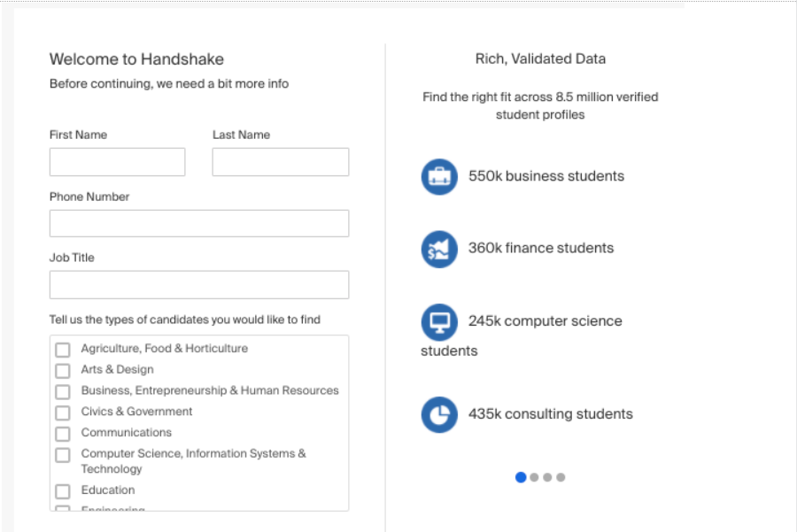Go to the third carousel slide dot
This screenshot has height=532, width=797.
[547, 477]
